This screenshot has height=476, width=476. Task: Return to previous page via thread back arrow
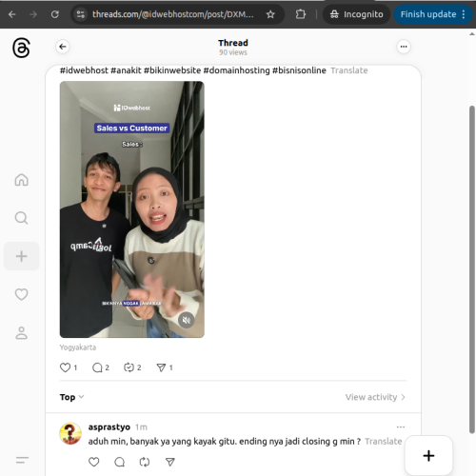(x=63, y=47)
